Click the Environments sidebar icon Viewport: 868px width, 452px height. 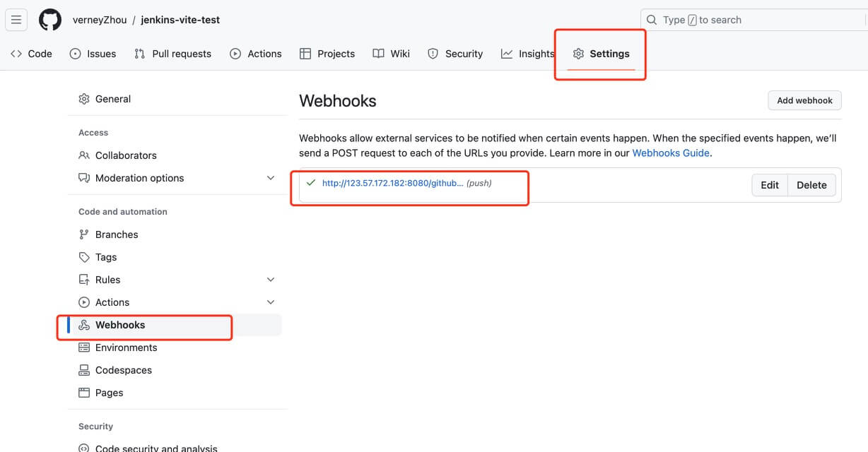tap(84, 347)
